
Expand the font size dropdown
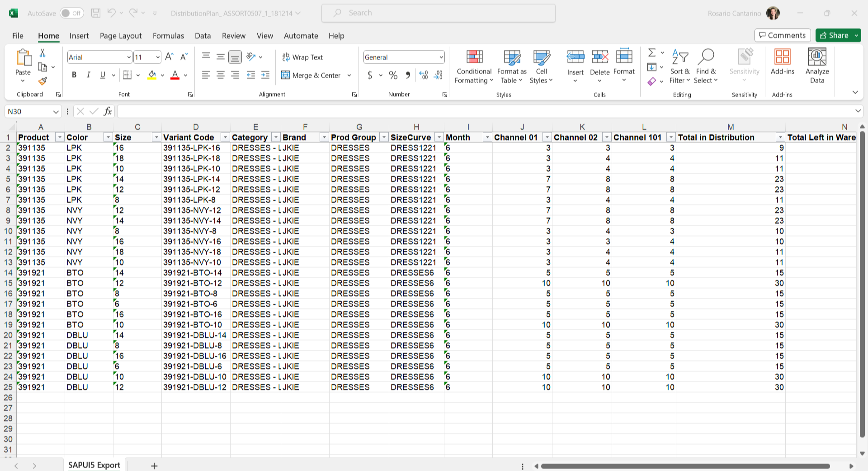pos(158,57)
